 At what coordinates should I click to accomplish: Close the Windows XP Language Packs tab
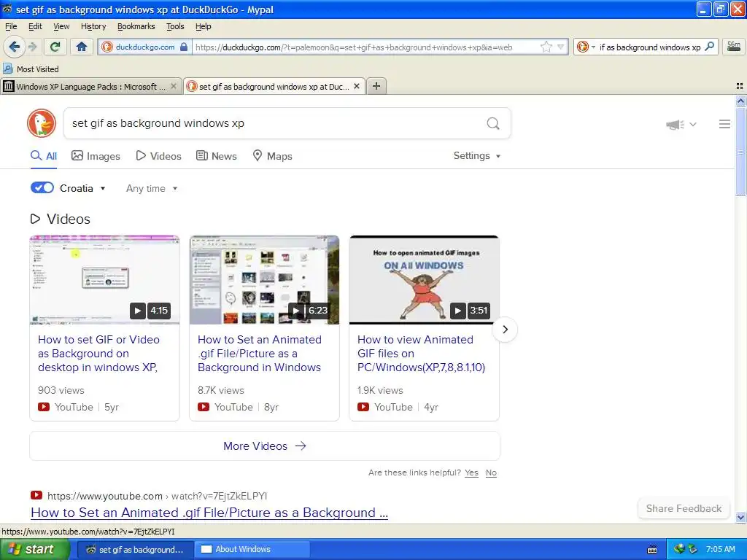click(174, 86)
